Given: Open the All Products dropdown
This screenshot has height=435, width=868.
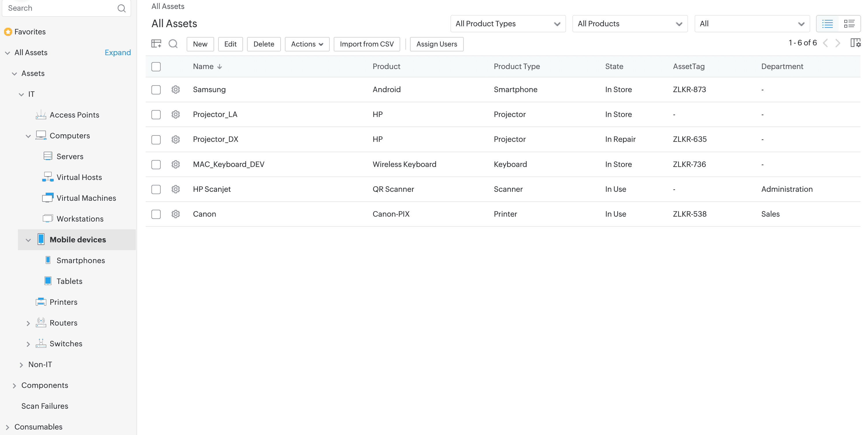Looking at the screenshot, I should [629, 24].
